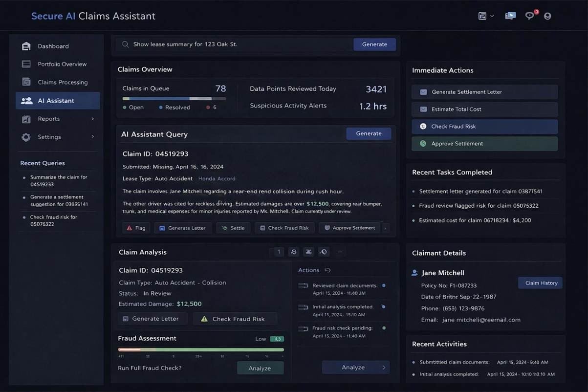Click the lease summary search field
Viewport: 588px width, 392px height.
240,44
